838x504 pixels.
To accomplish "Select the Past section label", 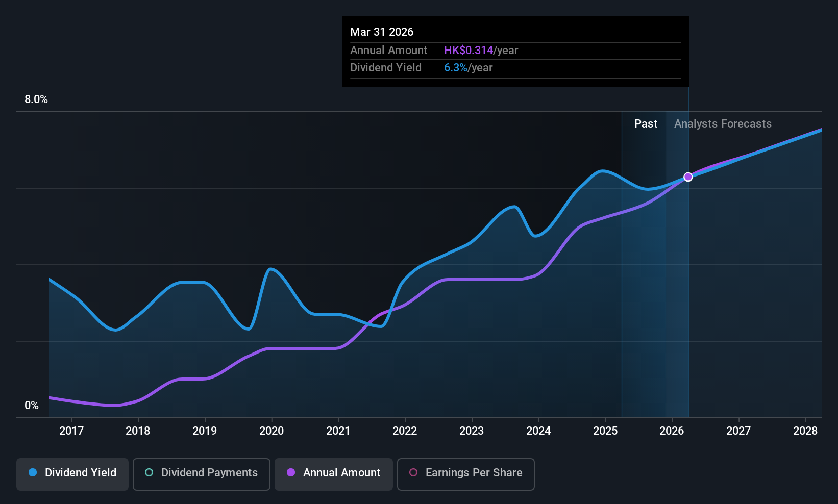I will click(x=646, y=123).
